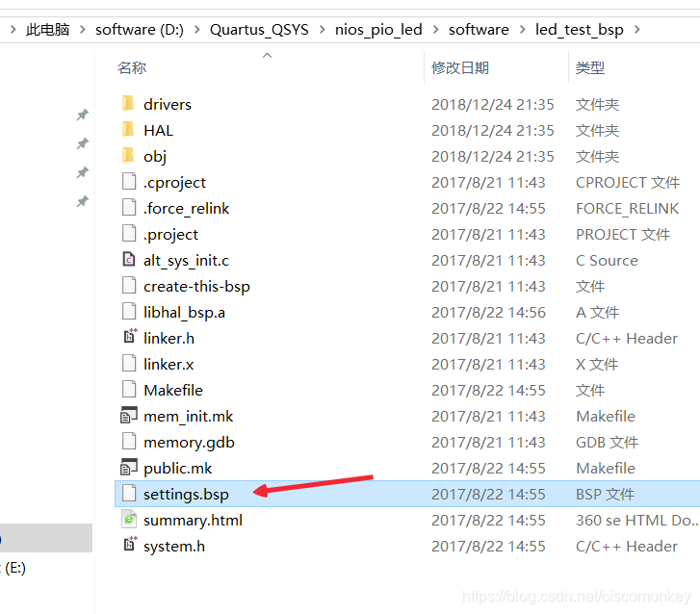
Task: Select file named .project
Action: 170,234
